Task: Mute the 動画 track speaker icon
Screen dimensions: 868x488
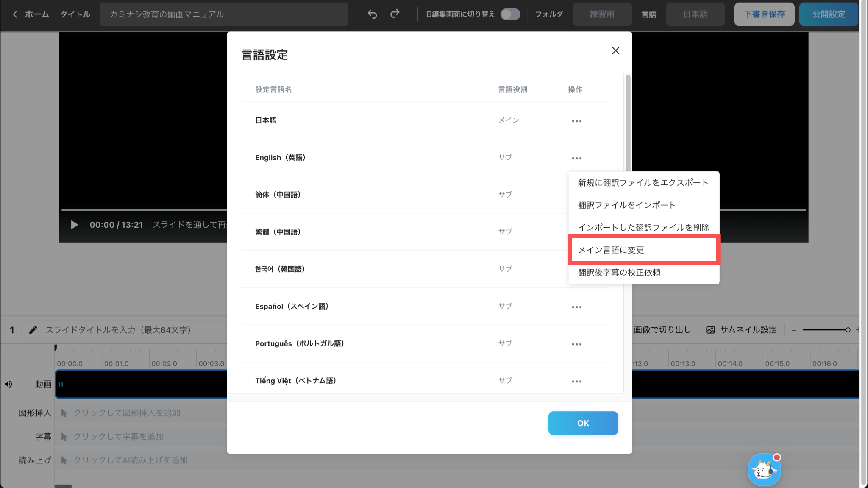Action: 8,384
